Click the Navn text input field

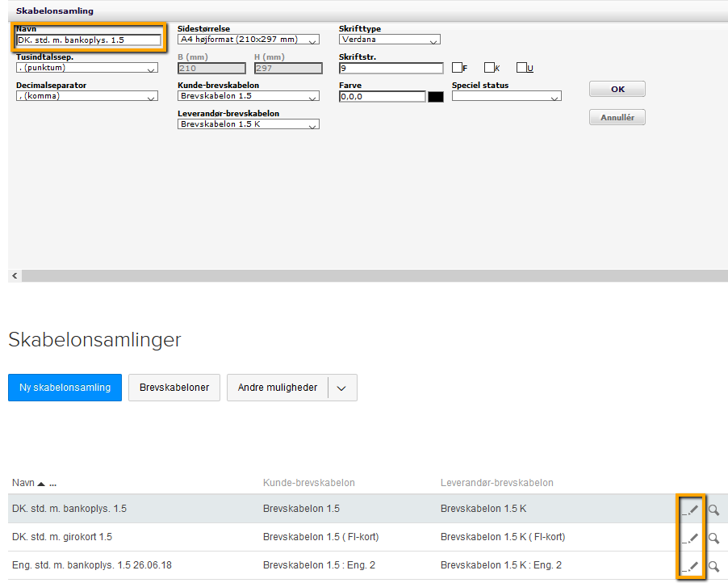89,40
